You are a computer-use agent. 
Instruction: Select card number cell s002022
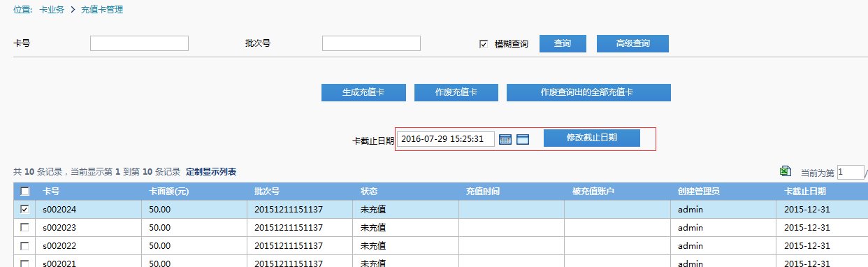pyautogui.click(x=59, y=246)
